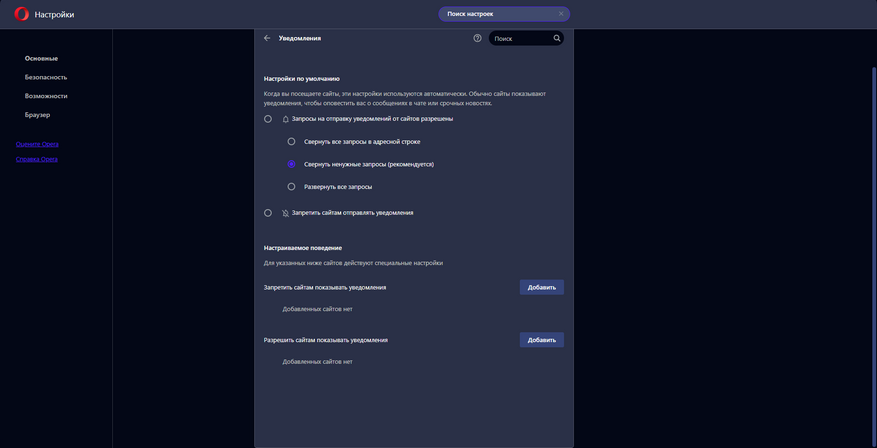Select Свернуть все запросы в адресной строке
The image size is (877, 448).
(291, 142)
